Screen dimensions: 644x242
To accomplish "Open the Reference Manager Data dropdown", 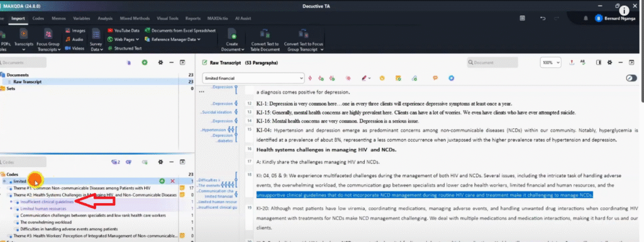I will tap(172, 40).
